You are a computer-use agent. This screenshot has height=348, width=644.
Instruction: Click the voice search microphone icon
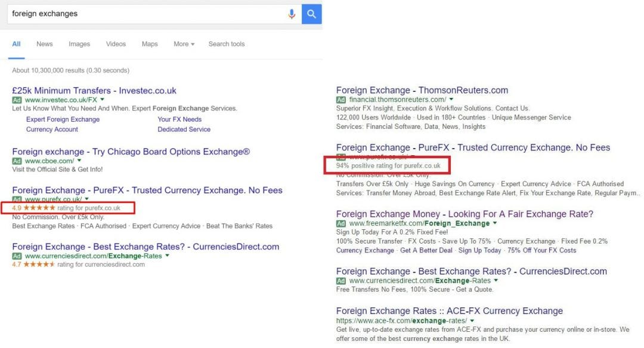coord(292,14)
